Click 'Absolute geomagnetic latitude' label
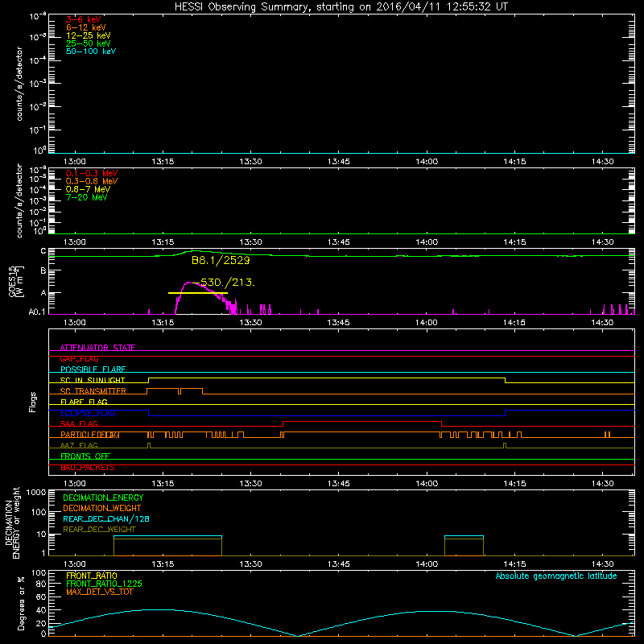Viewport: 644px width, 644px height. pos(556,576)
